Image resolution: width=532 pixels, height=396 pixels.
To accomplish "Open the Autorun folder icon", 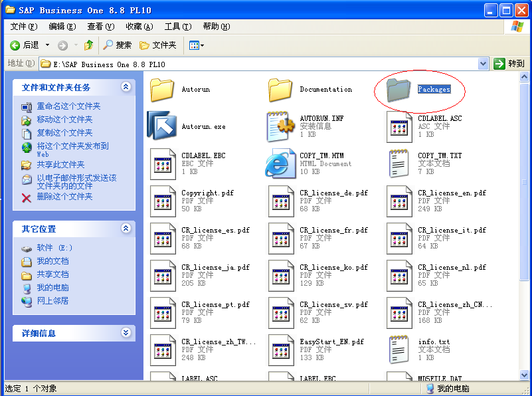I will [x=162, y=90].
